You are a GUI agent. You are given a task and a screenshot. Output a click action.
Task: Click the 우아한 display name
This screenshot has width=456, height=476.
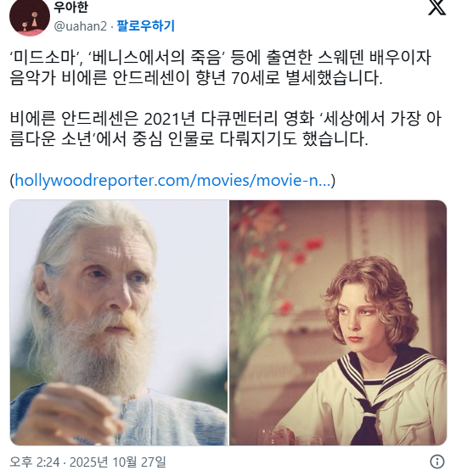[x=70, y=7]
